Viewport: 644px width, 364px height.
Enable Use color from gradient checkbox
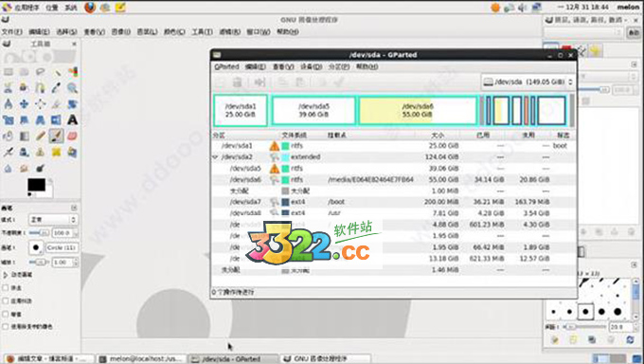[6, 327]
